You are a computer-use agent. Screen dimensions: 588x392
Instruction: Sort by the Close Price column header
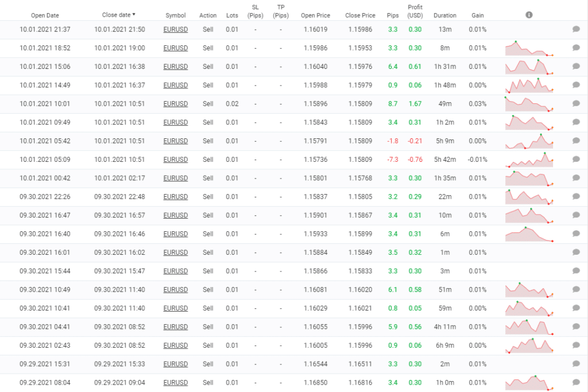(x=360, y=15)
